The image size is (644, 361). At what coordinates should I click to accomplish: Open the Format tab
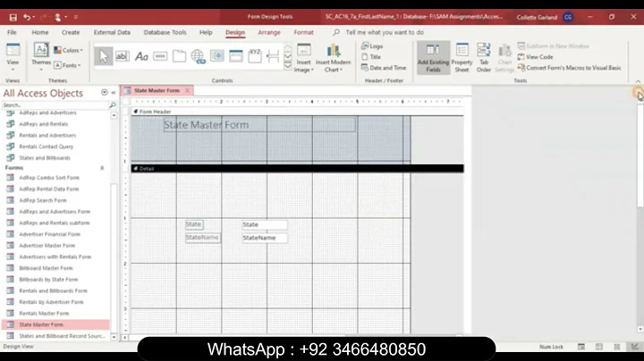[303, 32]
